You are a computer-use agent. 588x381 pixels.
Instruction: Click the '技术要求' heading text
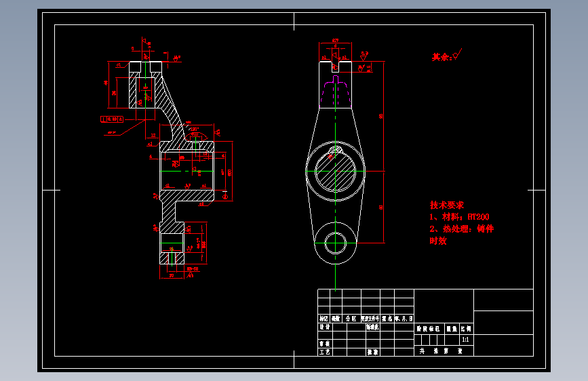pos(447,205)
